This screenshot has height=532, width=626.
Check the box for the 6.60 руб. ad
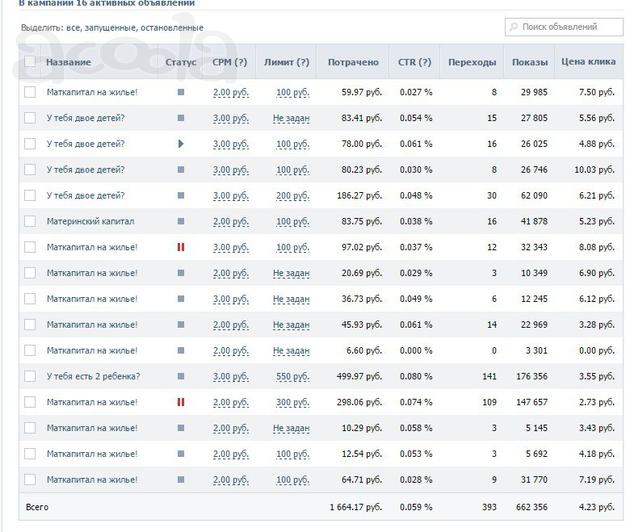tap(30, 350)
